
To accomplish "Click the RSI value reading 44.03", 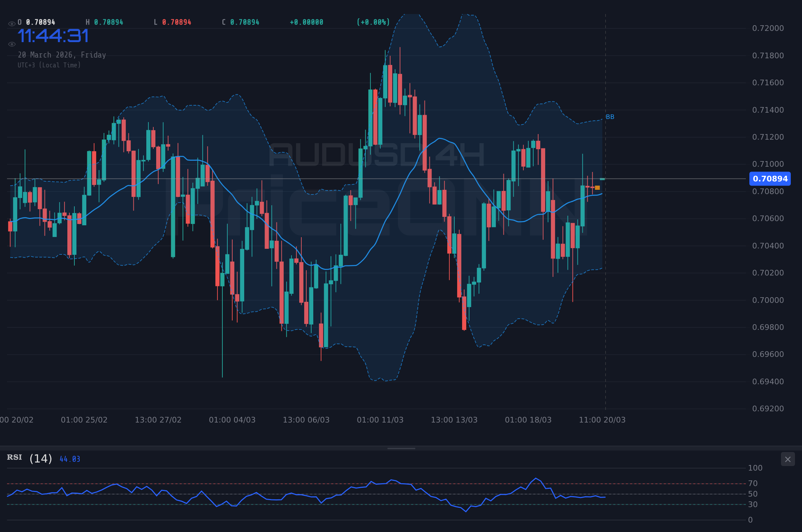I will [x=70, y=459].
